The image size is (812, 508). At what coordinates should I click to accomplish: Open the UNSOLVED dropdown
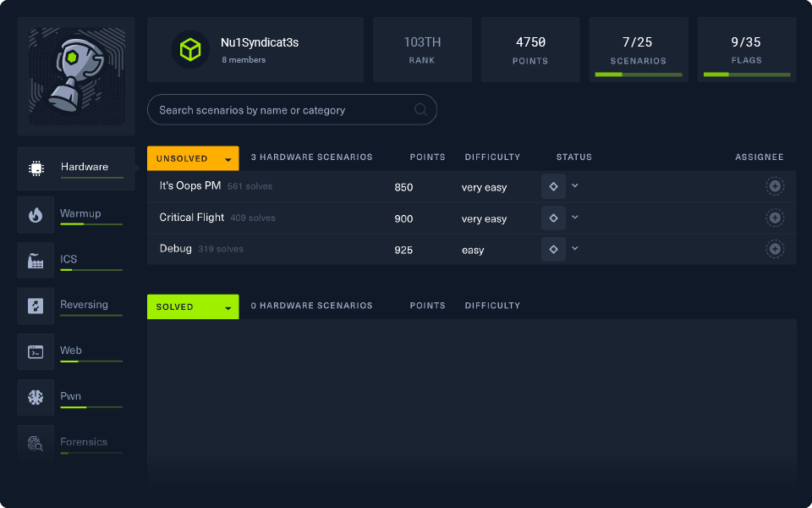[x=193, y=158]
